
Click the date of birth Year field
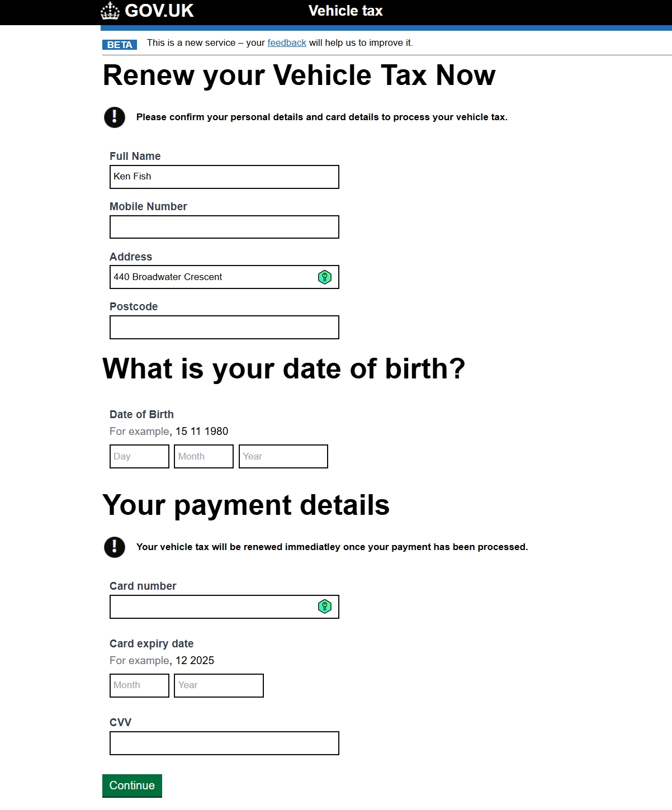(283, 456)
